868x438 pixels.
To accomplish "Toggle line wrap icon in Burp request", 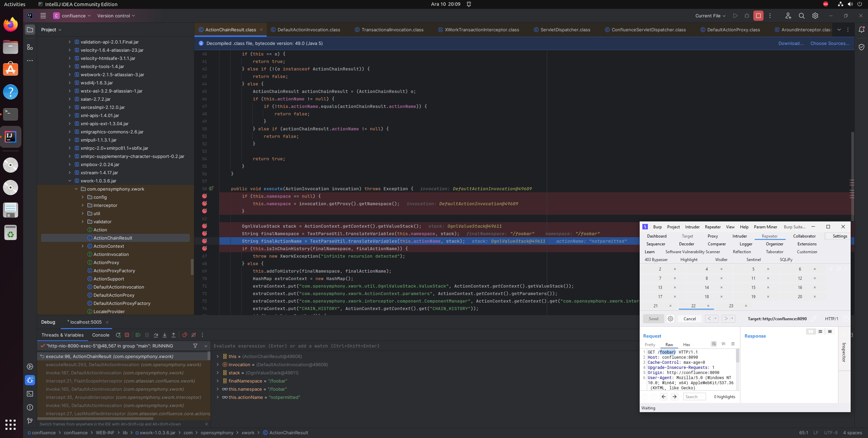I will click(x=714, y=344).
